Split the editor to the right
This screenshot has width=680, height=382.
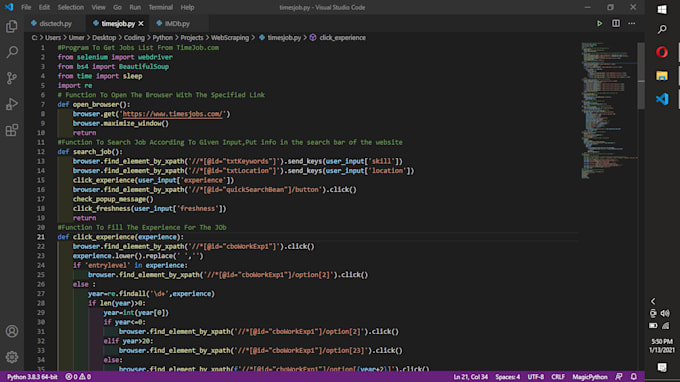pyautogui.click(x=616, y=23)
